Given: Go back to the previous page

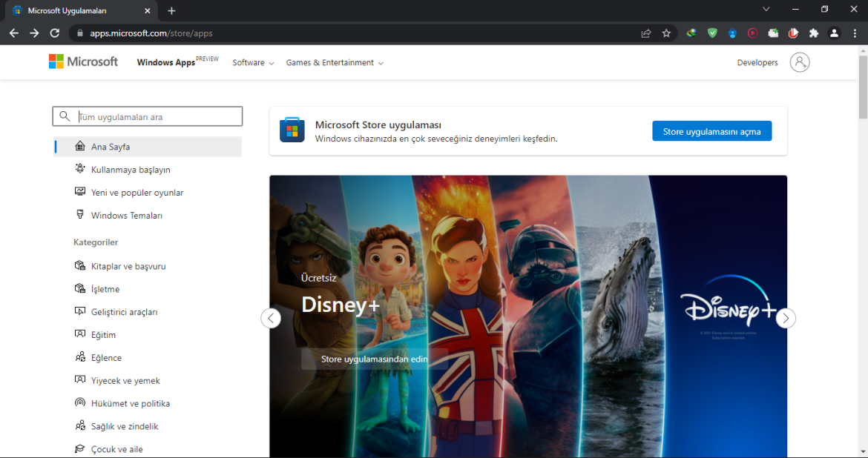Looking at the screenshot, I should pyautogui.click(x=14, y=33).
